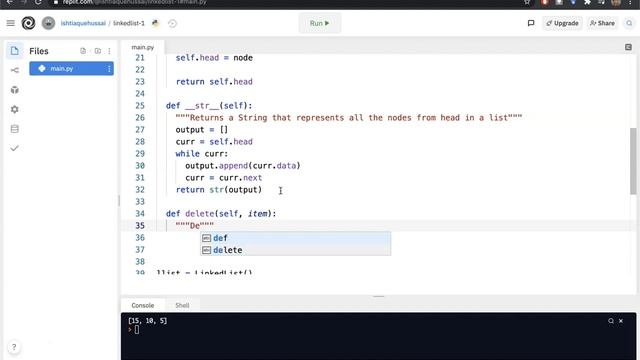The width and height of the screenshot is (640, 360).
Task: Click 'def delete(self, item):' in the editor
Action: (221, 213)
